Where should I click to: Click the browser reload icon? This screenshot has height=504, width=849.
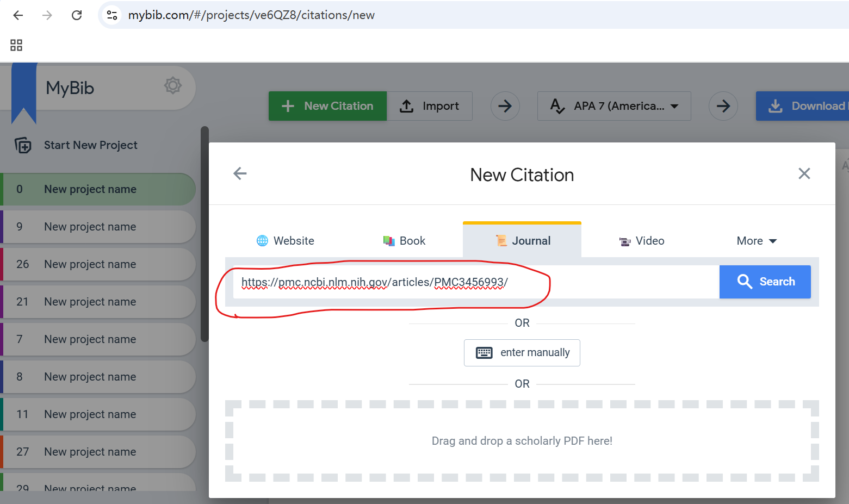[x=77, y=15]
